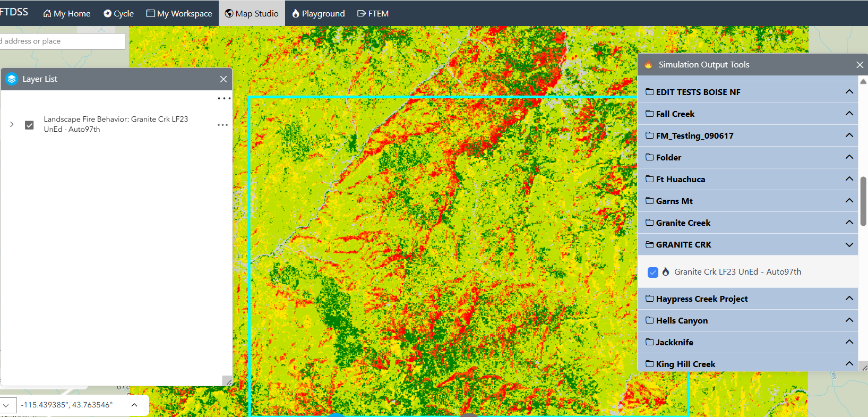Select Granite Crk LF23 UnEd - Auto97th run name
The height and width of the screenshot is (417, 868).
point(738,272)
